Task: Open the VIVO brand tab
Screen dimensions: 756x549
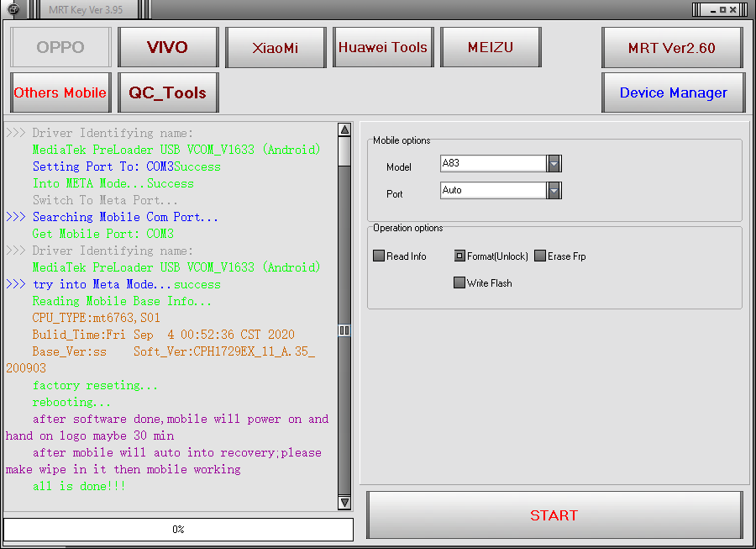Action: [x=168, y=47]
